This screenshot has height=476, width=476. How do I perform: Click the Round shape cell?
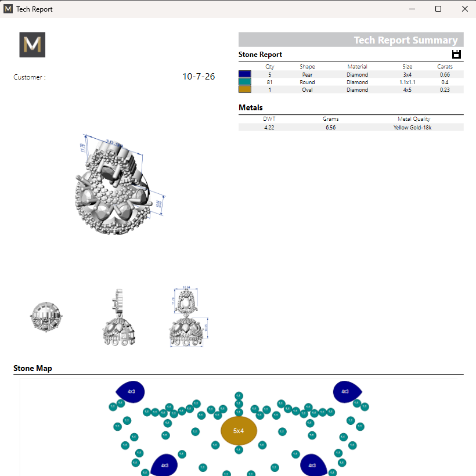point(307,82)
